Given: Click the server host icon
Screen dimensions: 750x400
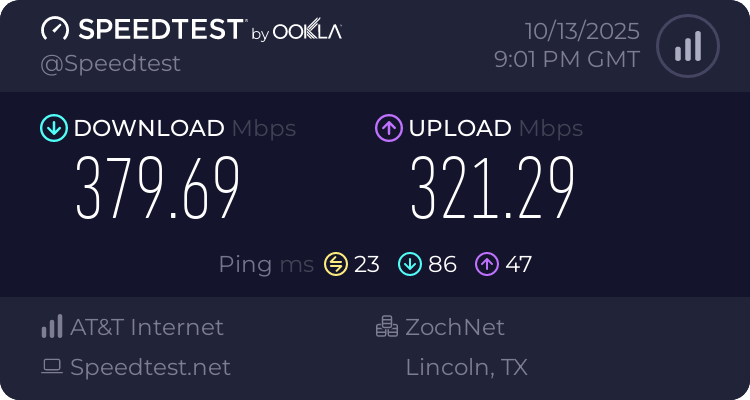Looking at the screenshot, I should click(387, 327).
